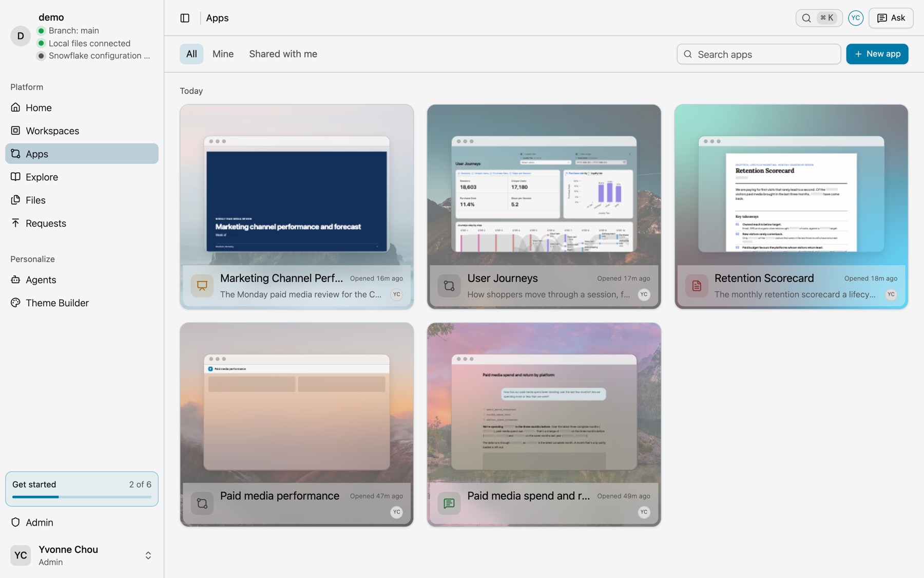Click the User Journeys app icon
The image size is (924, 578).
click(x=449, y=286)
